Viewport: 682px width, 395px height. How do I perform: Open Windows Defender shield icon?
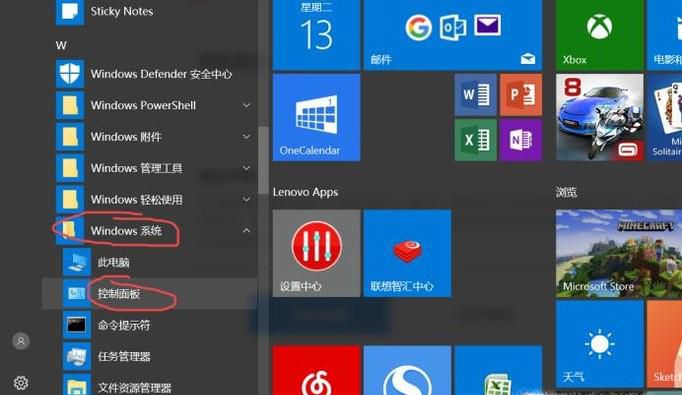(x=70, y=74)
